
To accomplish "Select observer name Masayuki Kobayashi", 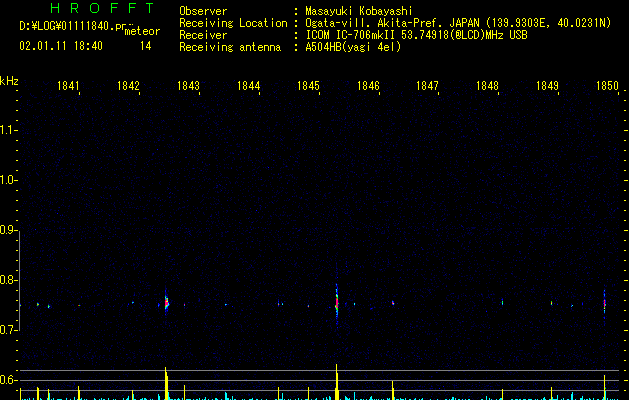I will tap(359, 11).
